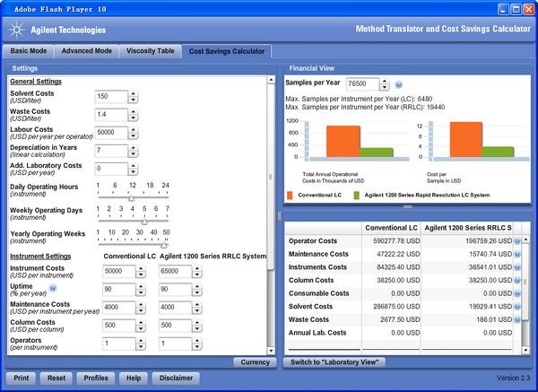This screenshot has height=392, width=538.
Task: Click the Yearly Operating Weeks slider handle
Action: point(164,245)
